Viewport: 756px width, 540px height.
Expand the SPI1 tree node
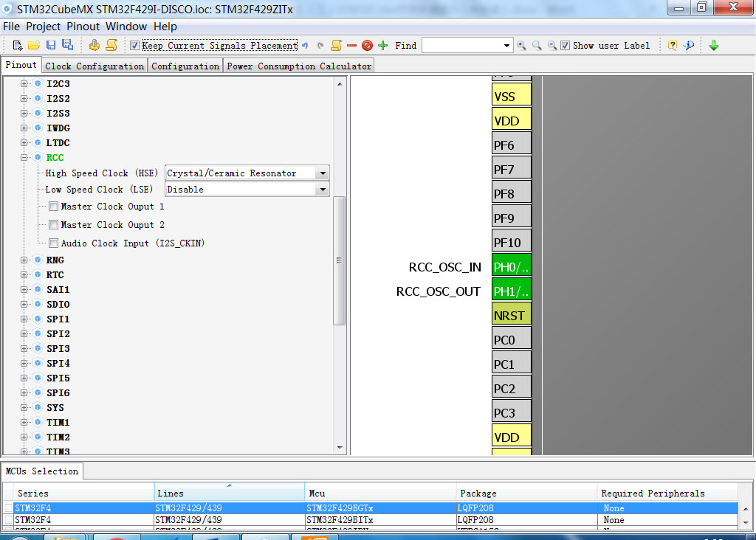[x=24, y=319]
